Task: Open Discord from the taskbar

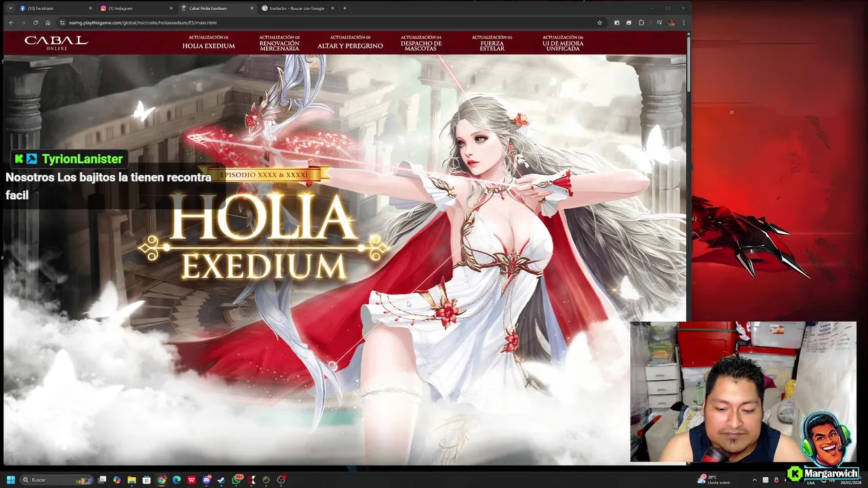Action: (x=206, y=480)
